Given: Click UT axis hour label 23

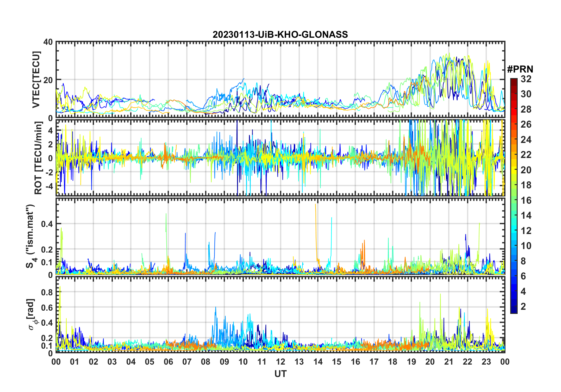Looking at the screenshot, I should (486, 362).
